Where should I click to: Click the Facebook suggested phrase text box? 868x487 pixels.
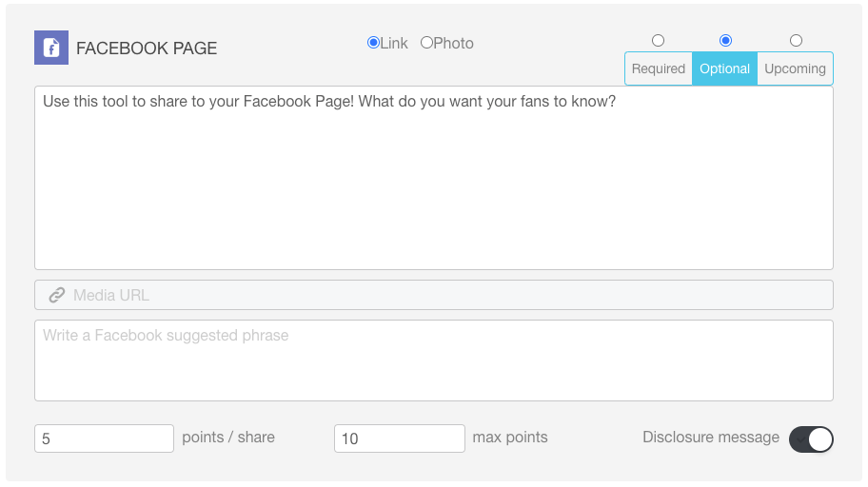pos(434,360)
